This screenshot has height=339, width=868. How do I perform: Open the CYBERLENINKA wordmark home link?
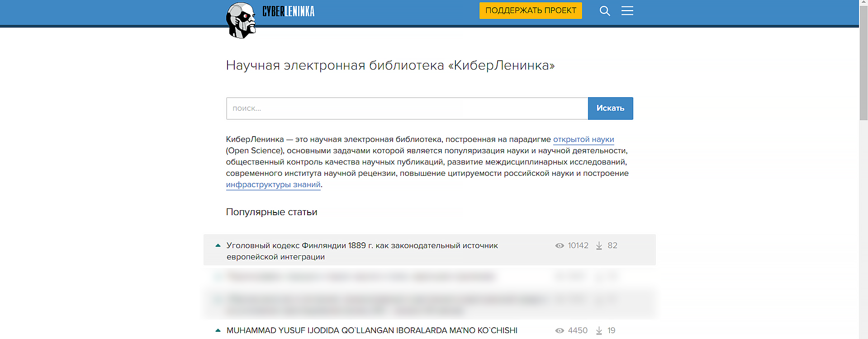pyautogui.click(x=289, y=11)
